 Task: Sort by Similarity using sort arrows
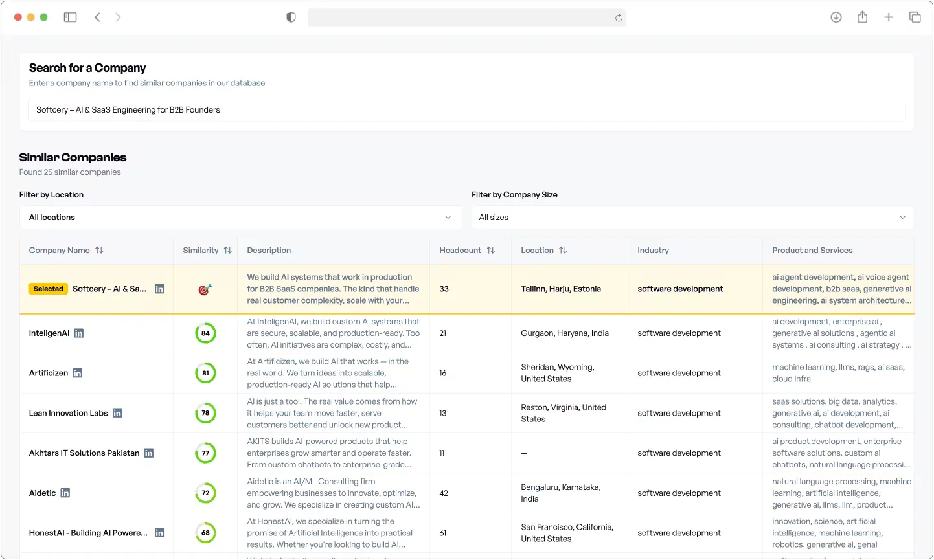(x=227, y=251)
